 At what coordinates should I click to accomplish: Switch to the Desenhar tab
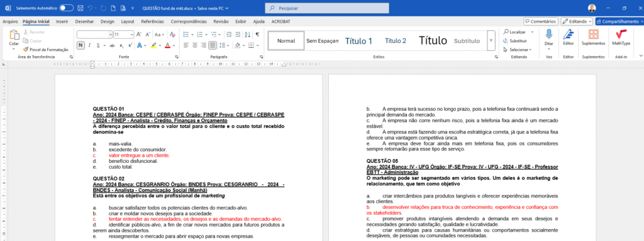84,21
